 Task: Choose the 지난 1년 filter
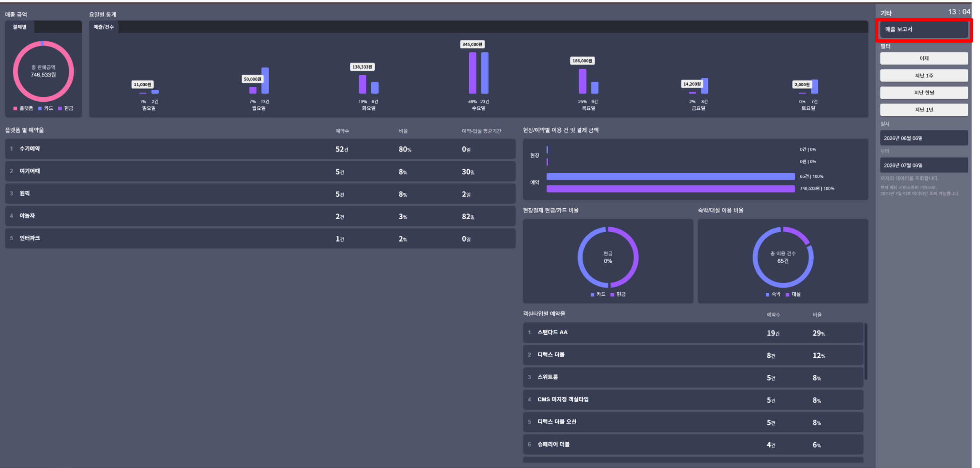click(924, 109)
